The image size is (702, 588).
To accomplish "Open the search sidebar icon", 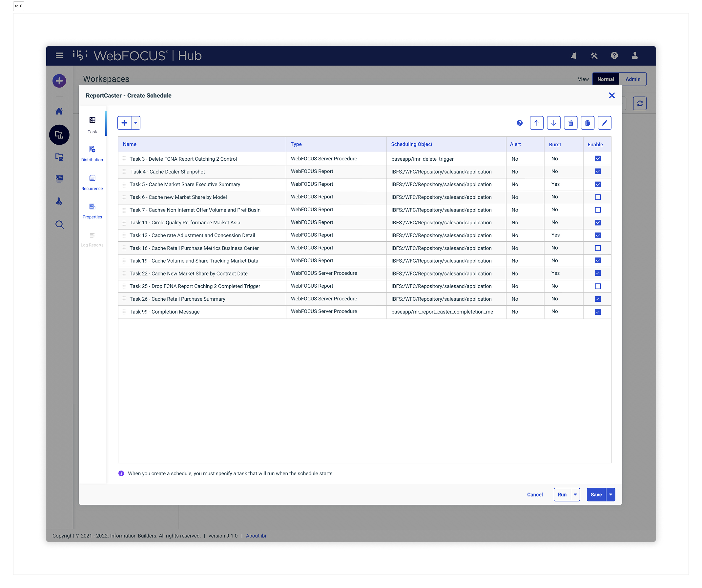I will (59, 225).
